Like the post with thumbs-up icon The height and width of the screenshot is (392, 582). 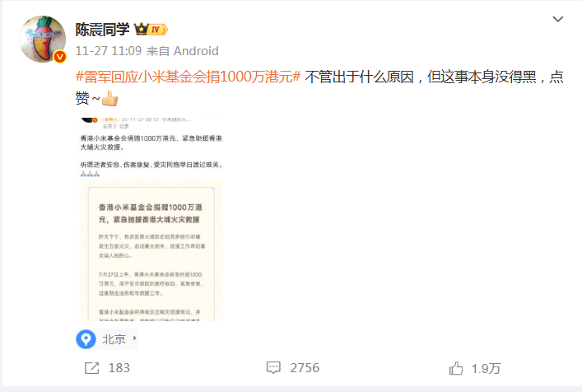(456, 368)
